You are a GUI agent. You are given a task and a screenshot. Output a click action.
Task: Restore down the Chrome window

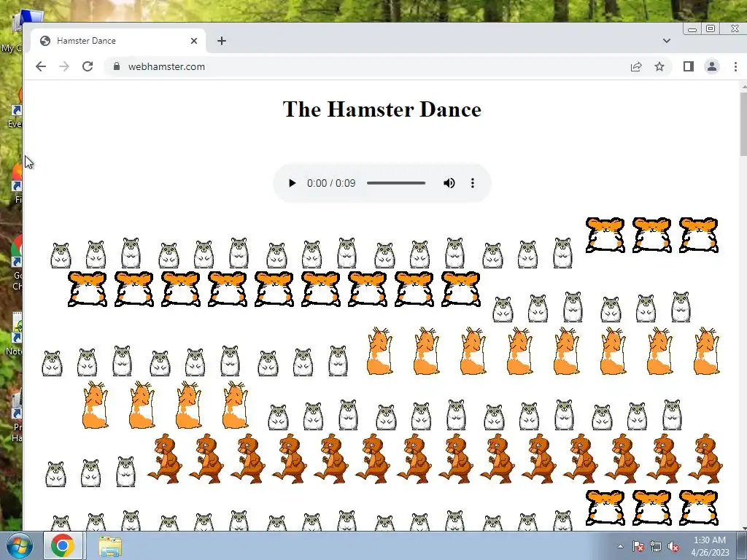pyautogui.click(x=711, y=29)
